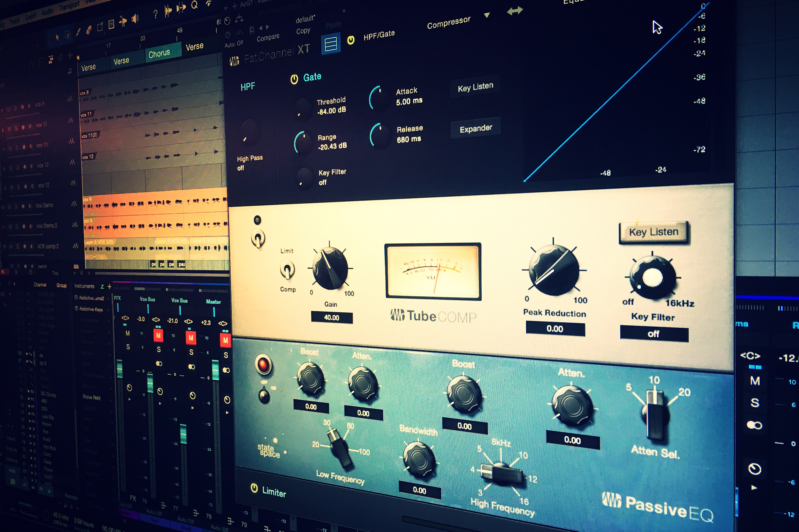The height and width of the screenshot is (532, 799).
Task: Flip the Limit/Comp switch on Tube Comp
Action: click(x=287, y=270)
